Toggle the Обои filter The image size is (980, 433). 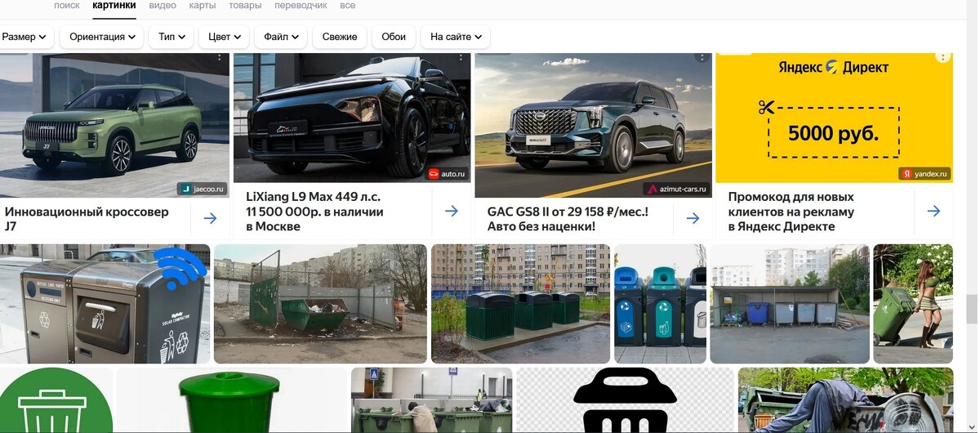coord(394,37)
